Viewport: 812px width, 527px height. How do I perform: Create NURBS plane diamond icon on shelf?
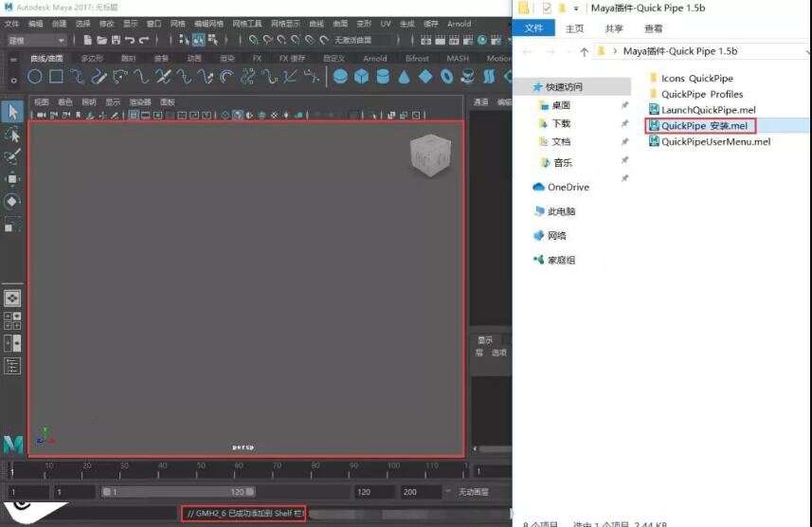(425, 77)
